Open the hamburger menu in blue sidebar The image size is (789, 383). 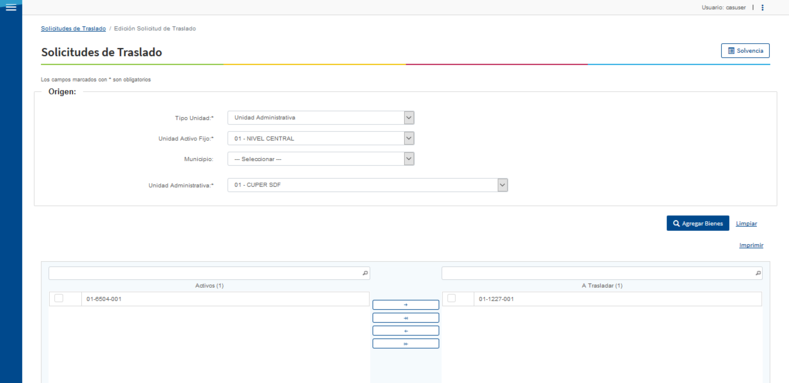pos(11,7)
